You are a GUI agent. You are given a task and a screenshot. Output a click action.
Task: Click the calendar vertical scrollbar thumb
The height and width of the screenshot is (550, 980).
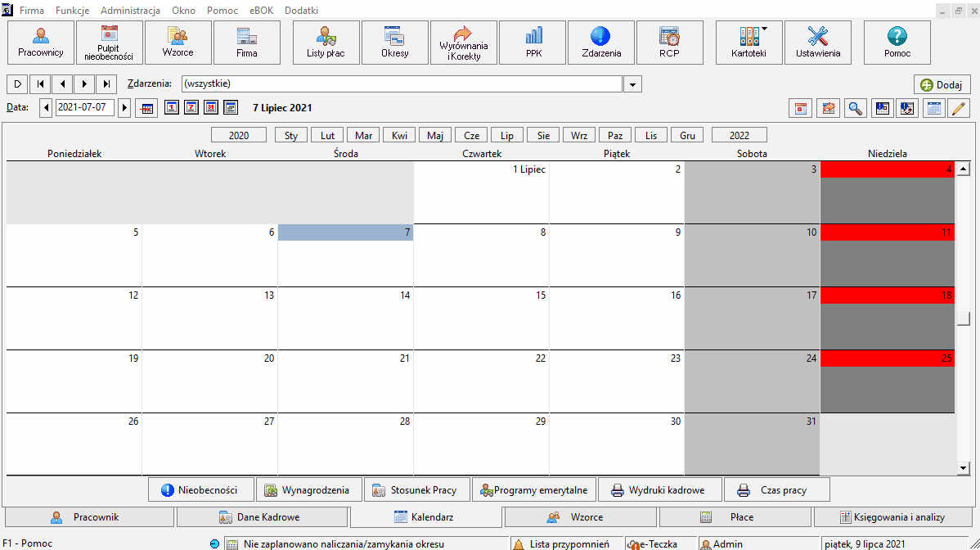(963, 318)
